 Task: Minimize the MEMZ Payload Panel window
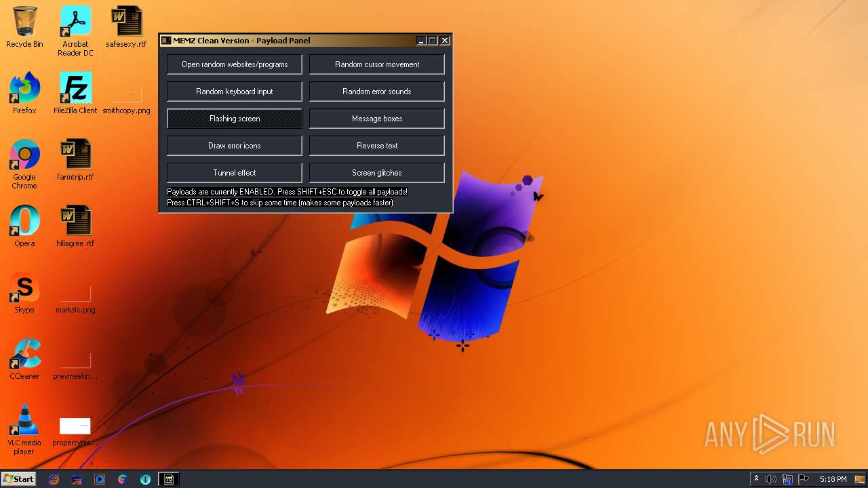(x=421, y=41)
